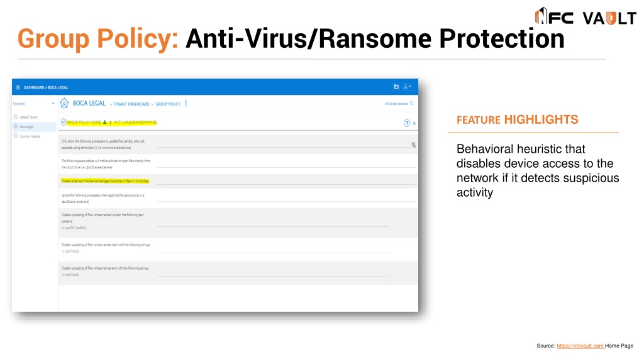Go to Tenant Dashboard breadcrumb
Screen dimensions: 644x362
pos(131,104)
